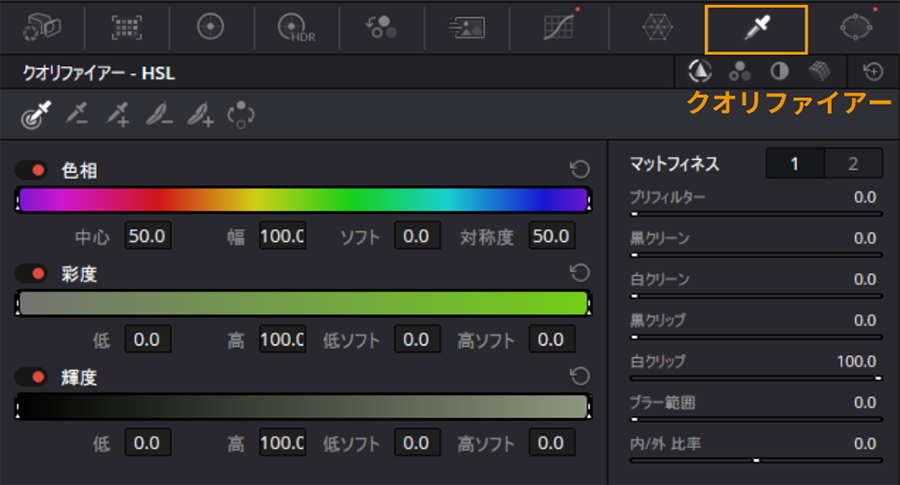Reset the 輝度 luminance range
Image resolution: width=900 pixels, height=485 pixels.
[579, 376]
